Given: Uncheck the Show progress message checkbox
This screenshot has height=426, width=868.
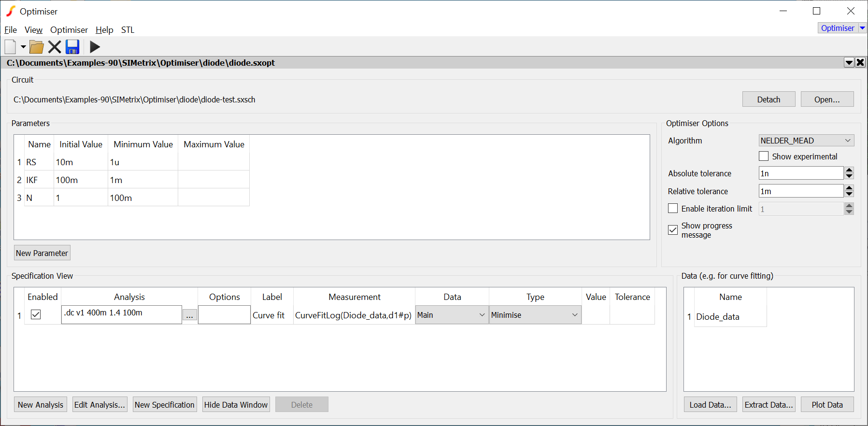Looking at the screenshot, I should (x=673, y=230).
